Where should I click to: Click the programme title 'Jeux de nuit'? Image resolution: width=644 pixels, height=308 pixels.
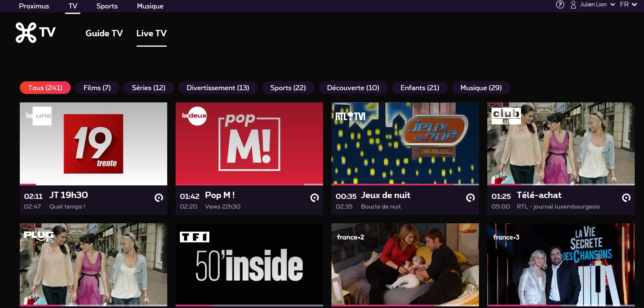386,195
